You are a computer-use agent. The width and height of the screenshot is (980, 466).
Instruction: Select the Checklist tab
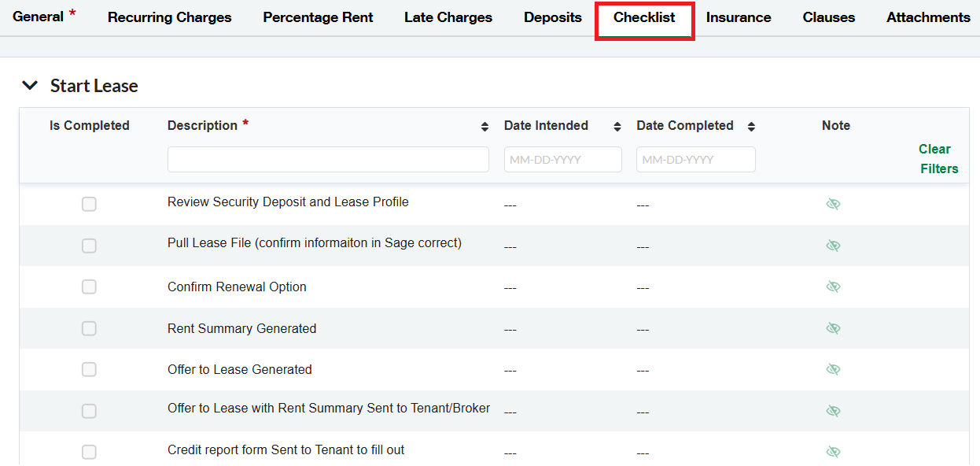tap(644, 17)
